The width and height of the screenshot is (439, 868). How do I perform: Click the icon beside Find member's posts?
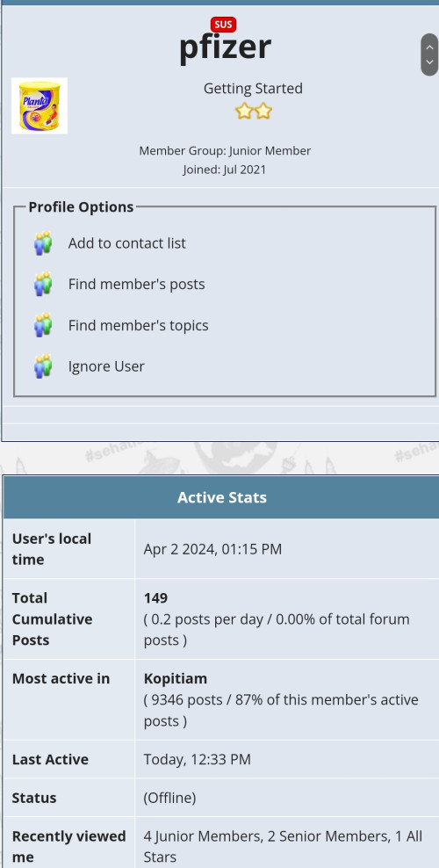[x=43, y=284]
